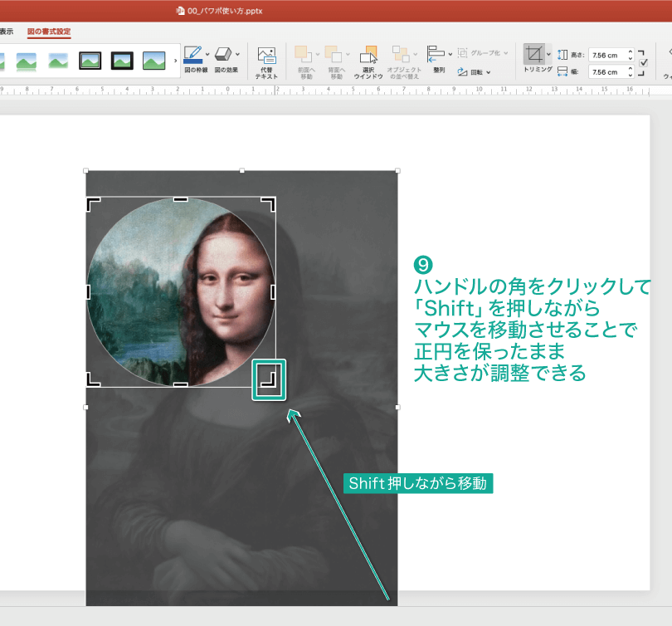Open the 表示 (View) tab

[x=7, y=32]
